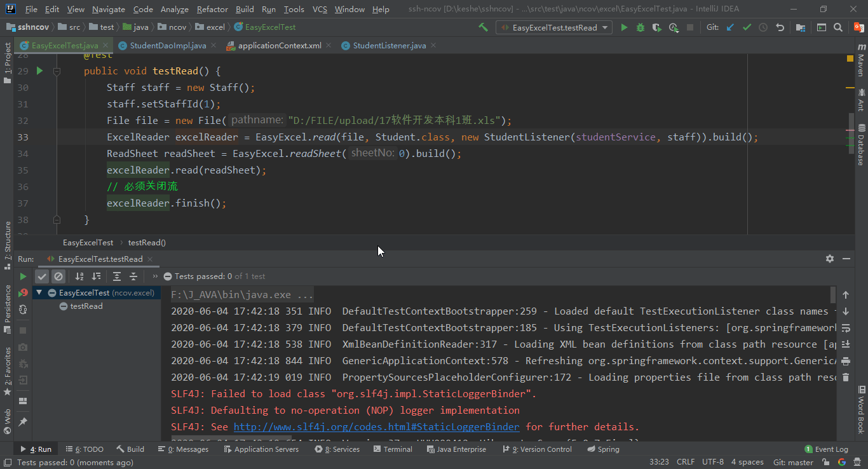Roll back changes with the undo arrow
Screen dimensions: 868x469
pos(780,27)
